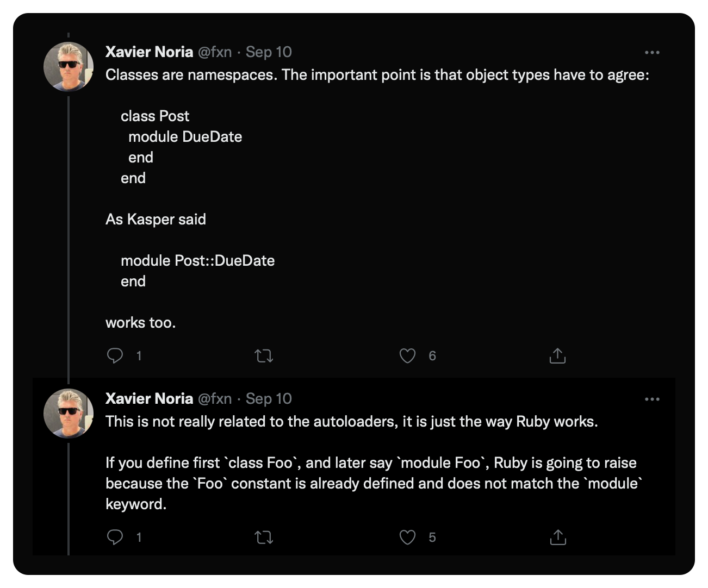The image size is (708, 588).
Task: Open the first tweet's text about object types
Action: (377, 74)
